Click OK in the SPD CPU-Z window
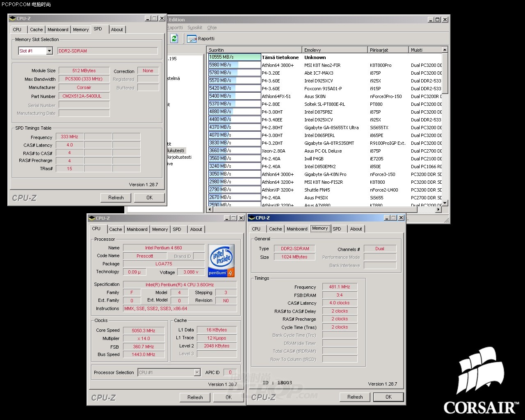525x420 pixels. click(x=150, y=198)
